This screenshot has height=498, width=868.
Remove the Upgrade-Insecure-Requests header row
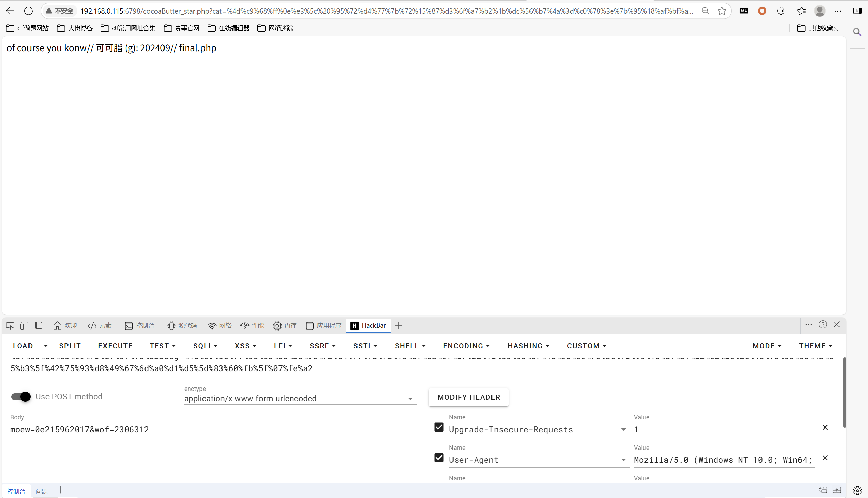pyautogui.click(x=825, y=427)
